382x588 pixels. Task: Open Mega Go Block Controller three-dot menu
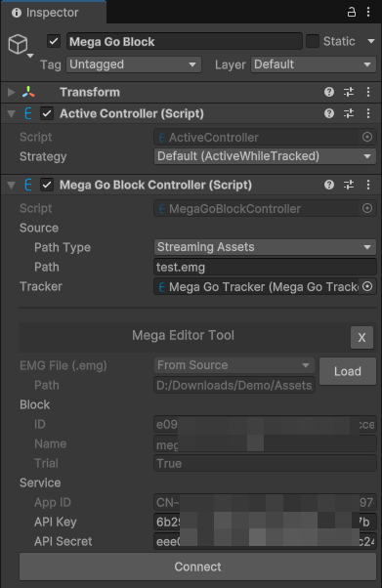368,185
